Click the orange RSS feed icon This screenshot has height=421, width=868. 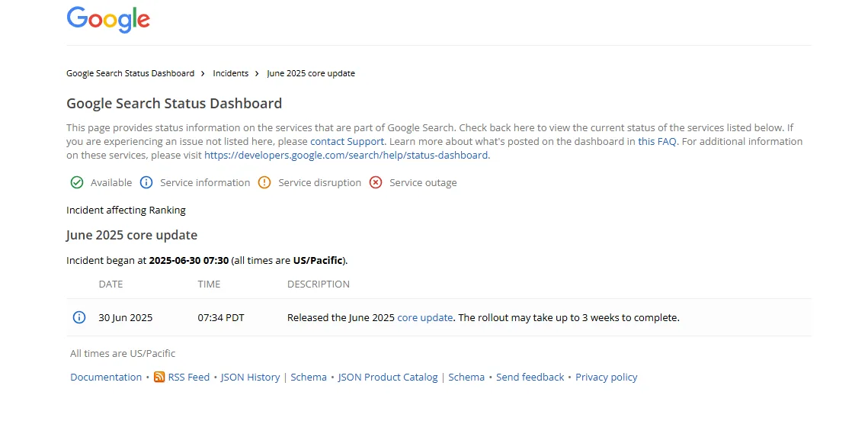pyautogui.click(x=159, y=377)
